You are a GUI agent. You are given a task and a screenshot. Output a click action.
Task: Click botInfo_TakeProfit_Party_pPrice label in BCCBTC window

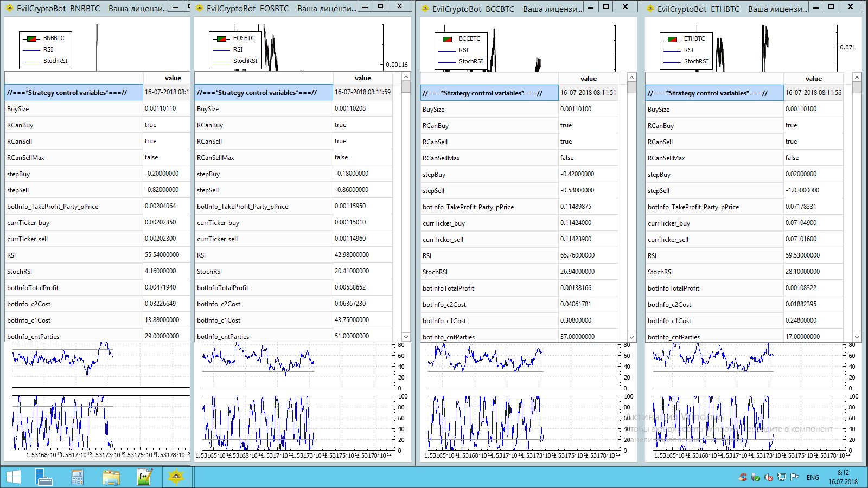coord(468,207)
